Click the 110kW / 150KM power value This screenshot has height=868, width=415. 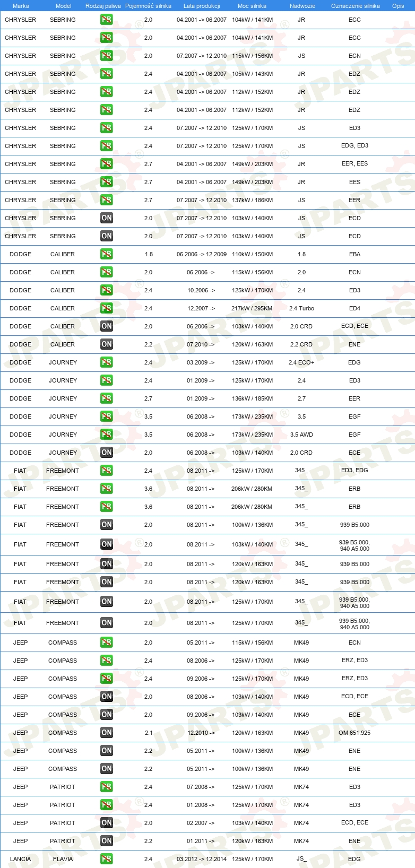tap(252, 254)
